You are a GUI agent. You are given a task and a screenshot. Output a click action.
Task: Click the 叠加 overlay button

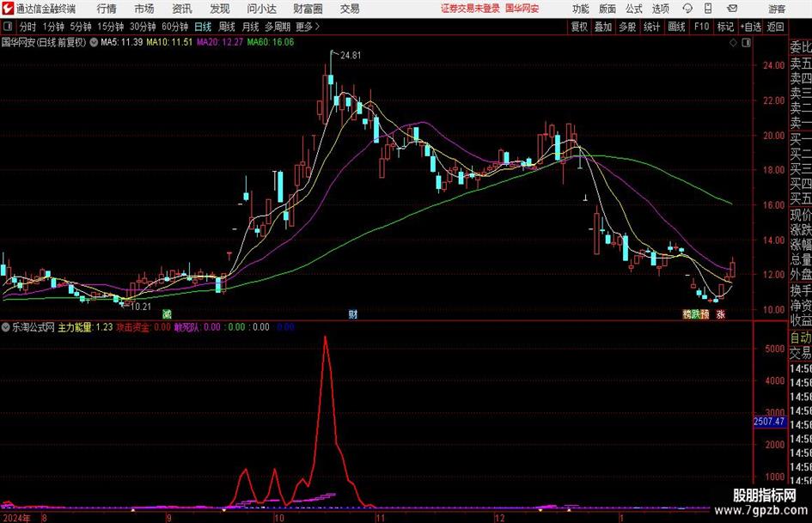tap(603, 27)
